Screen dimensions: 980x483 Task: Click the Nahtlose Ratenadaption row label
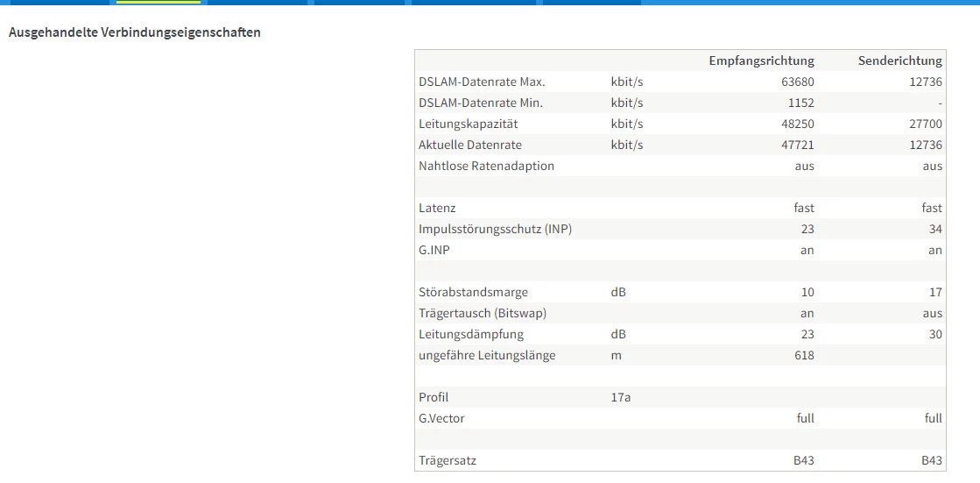pyautogui.click(x=486, y=166)
